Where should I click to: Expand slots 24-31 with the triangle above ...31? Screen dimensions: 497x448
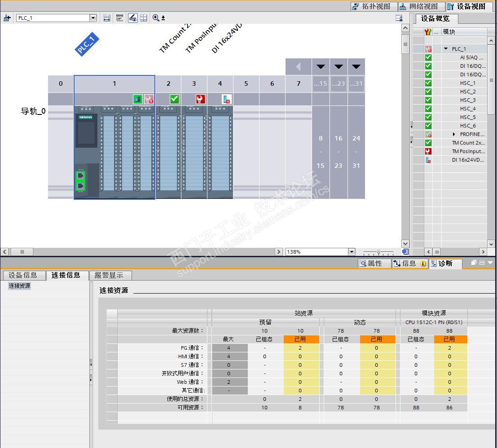[356, 66]
